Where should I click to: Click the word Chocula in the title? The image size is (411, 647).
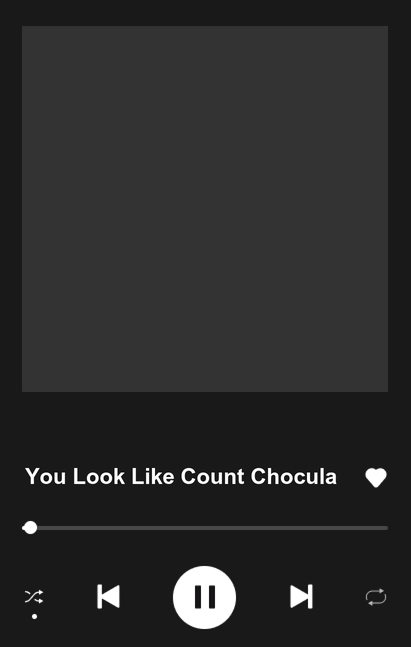293,477
